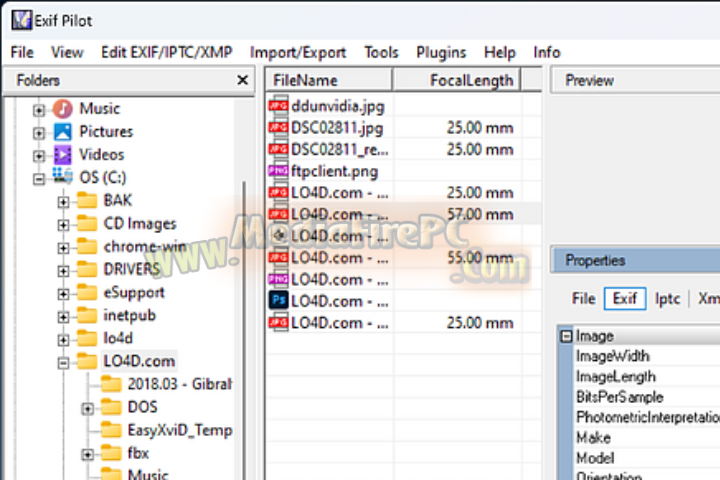Screen dimensions: 720x480
Task: Open the Help menu
Action: 500,52
